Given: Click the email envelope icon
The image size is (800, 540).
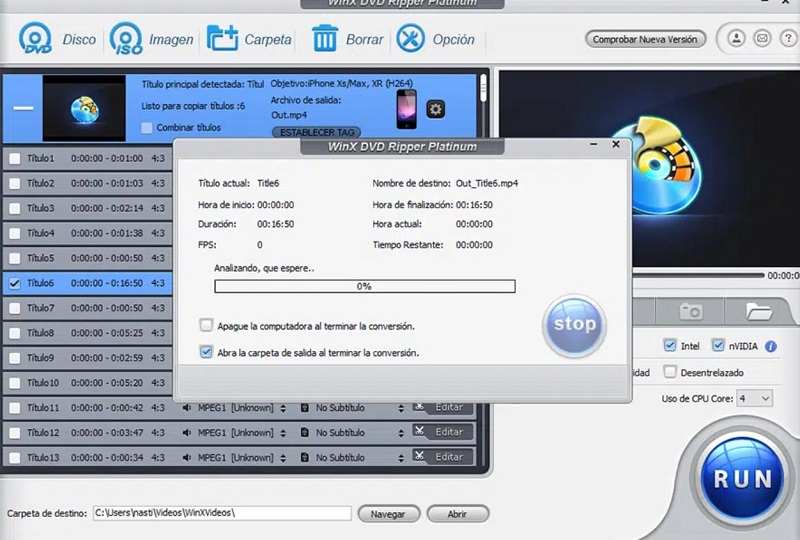Looking at the screenshot, I should [x=762, y=38].
